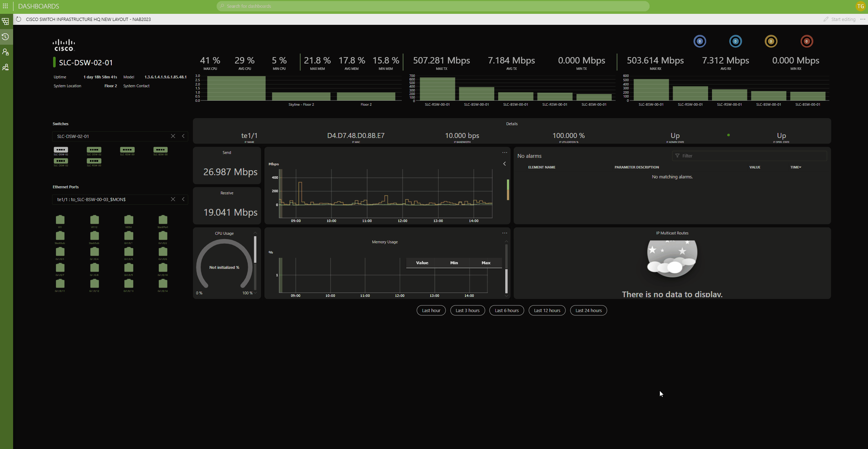Click the 19.041 Mbps Receive value
The height and width of the screenshot is (449, 868).
click(230, 212)
